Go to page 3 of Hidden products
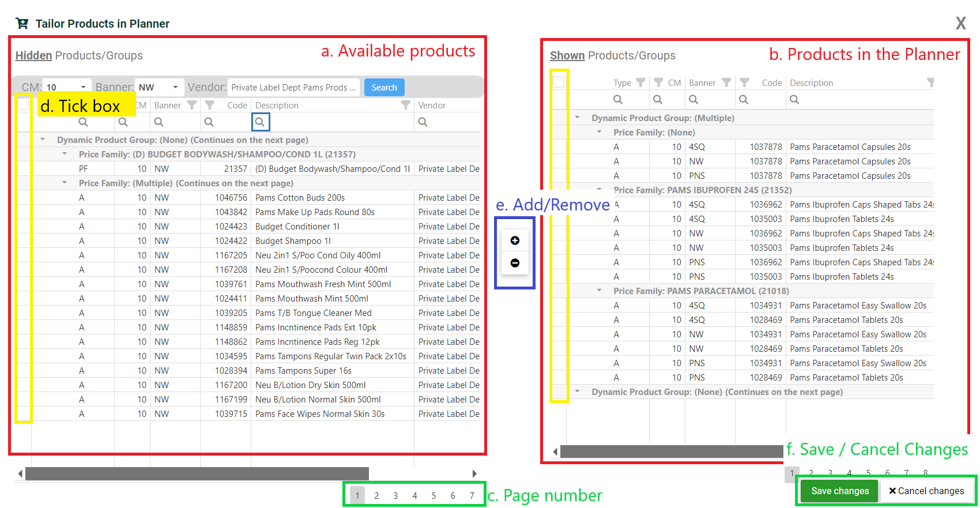 (x=395, y=495)
